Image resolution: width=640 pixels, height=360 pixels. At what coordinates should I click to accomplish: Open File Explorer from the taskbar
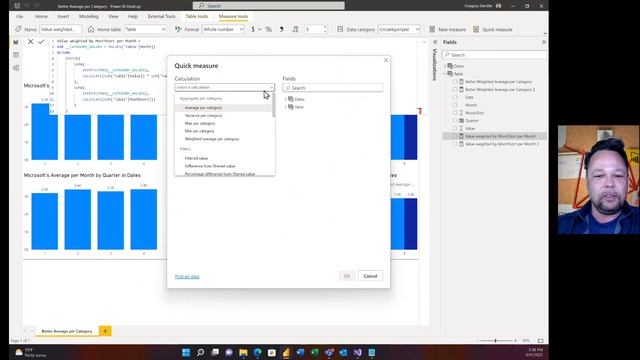pos(243,352)
